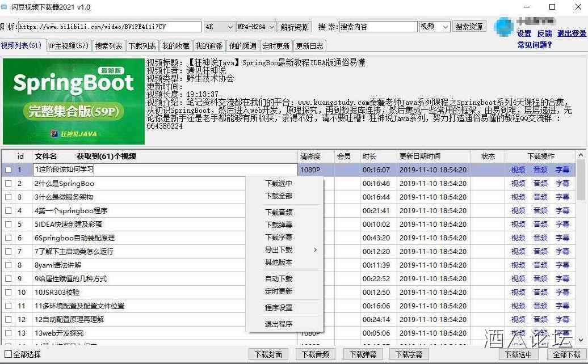The width and height of the screenshot is (588, 364).
Task: Open the 4K resolution dropdown
Action: tap(220, 27)
